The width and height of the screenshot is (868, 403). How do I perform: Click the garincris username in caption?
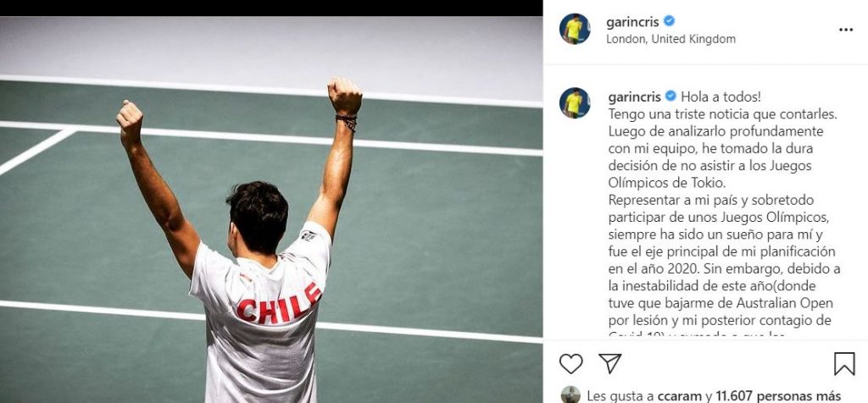[x=634, y=97]
